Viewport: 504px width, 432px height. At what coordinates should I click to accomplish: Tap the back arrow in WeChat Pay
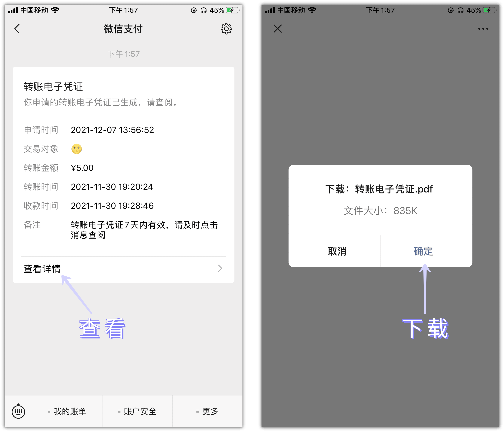(x=17, y=29)
